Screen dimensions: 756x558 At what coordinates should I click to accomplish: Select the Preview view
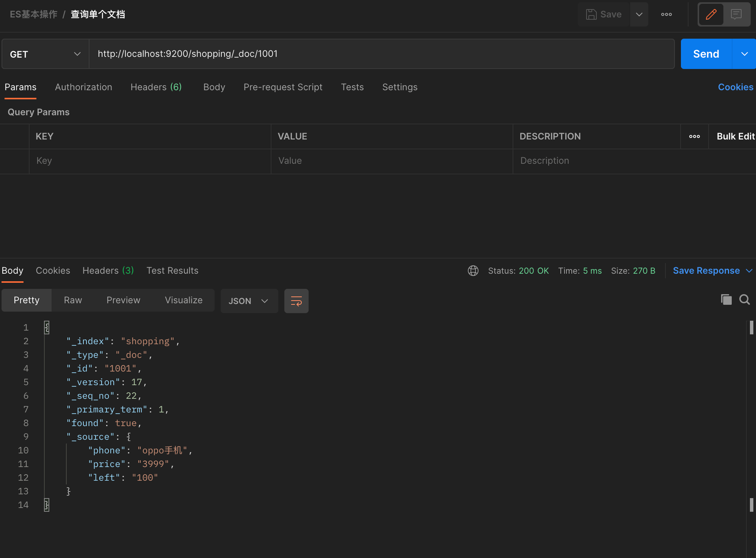tap(123, 300)
